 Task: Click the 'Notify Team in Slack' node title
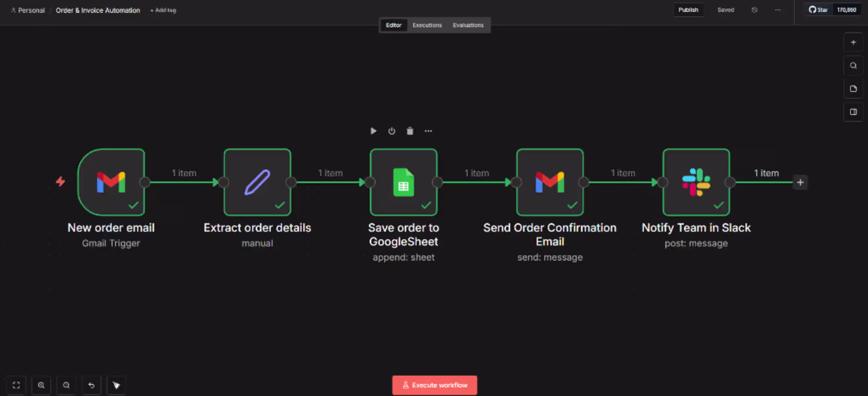coord(696,228)
